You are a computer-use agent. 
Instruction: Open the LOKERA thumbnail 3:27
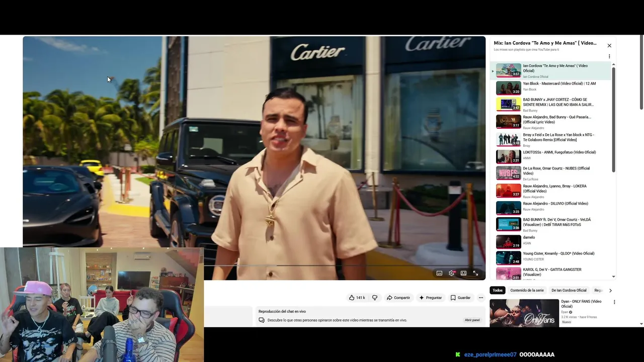tap(509, 191)
